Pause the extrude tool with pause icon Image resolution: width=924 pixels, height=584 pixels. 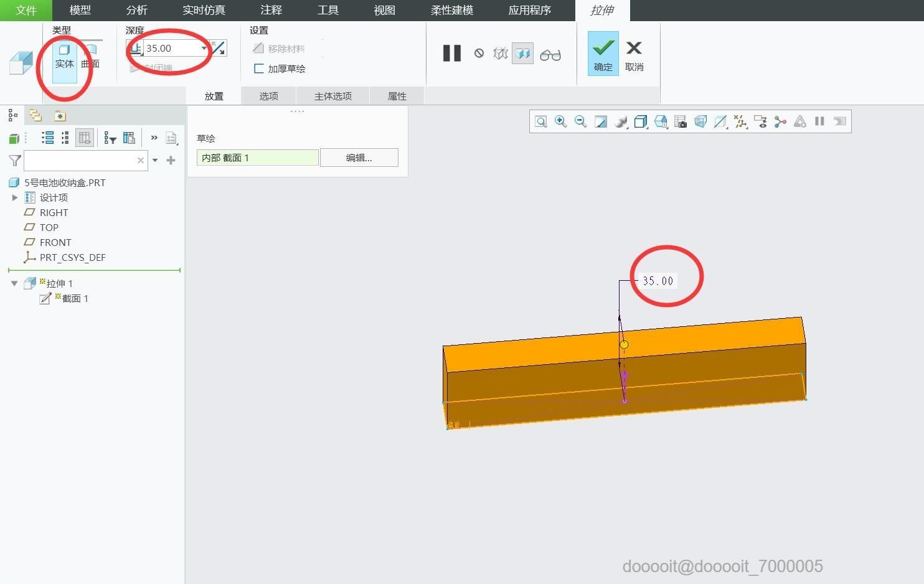(x=452, y=54)
